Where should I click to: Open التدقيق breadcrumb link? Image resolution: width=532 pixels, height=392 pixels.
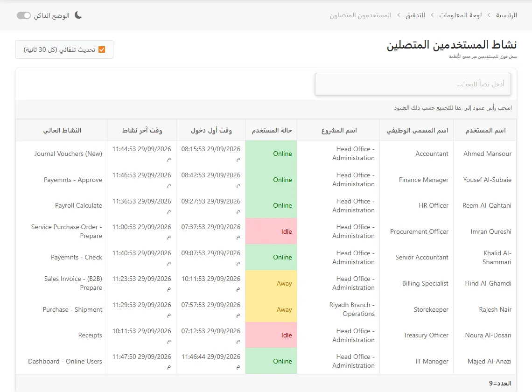(x=415, y=15)
